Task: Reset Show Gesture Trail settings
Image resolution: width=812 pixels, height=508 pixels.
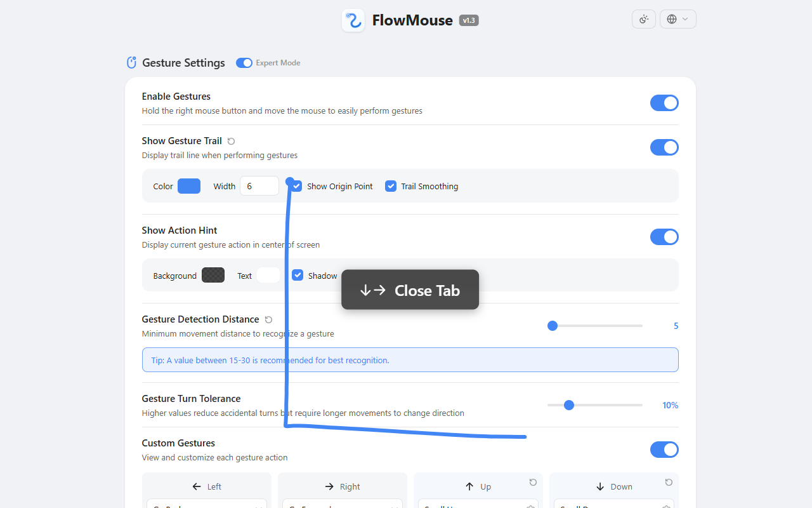Action: pos(231,141)
